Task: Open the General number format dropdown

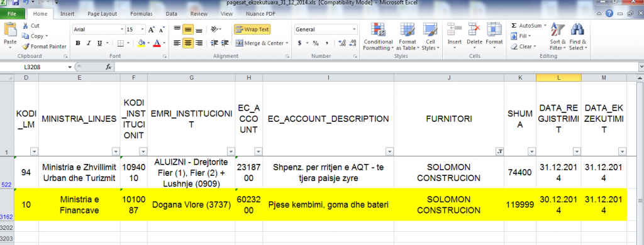Action: pyautogui.click(x=354, y=30)
